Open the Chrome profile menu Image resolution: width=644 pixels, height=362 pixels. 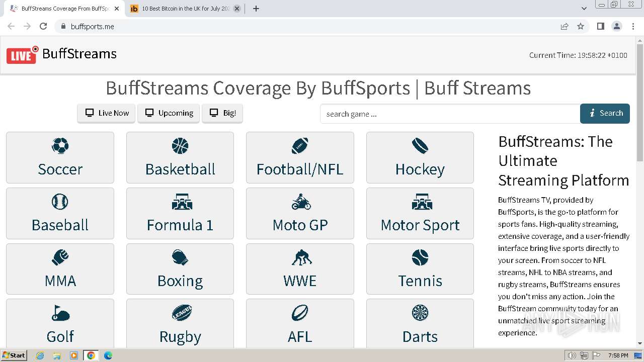click(617, 26)
